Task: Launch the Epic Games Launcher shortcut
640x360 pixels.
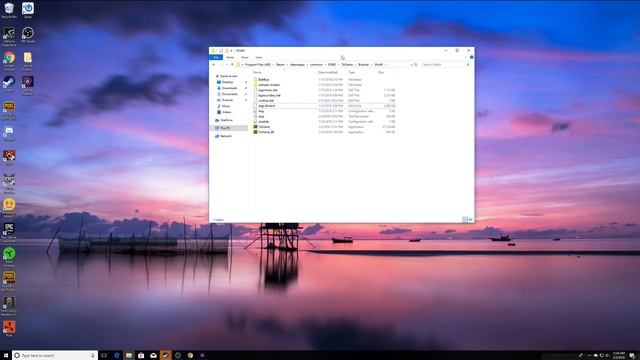Action: click(x=9, y=232)
